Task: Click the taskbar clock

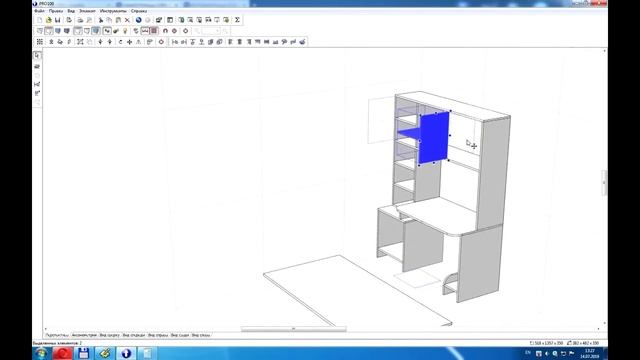Action: pyautogui.click(x=589, y=353)
